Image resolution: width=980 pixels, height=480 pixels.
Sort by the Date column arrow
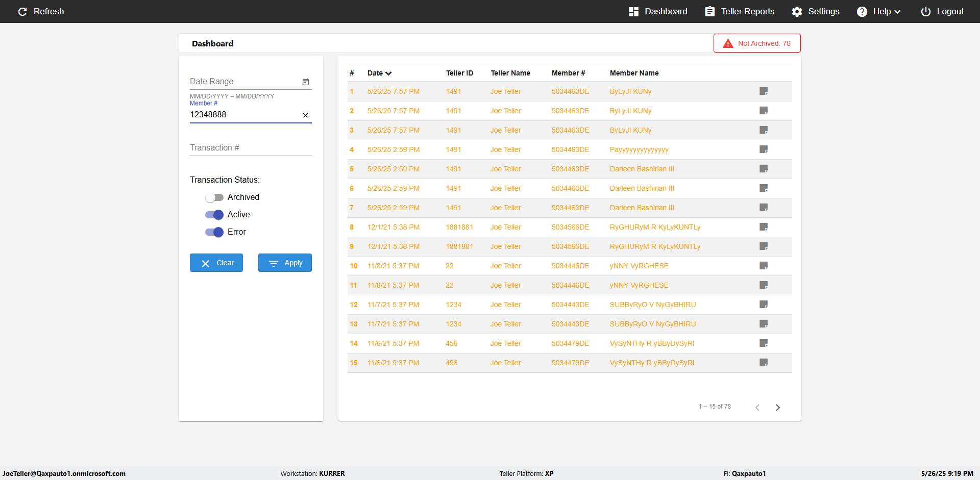[388, 73]
